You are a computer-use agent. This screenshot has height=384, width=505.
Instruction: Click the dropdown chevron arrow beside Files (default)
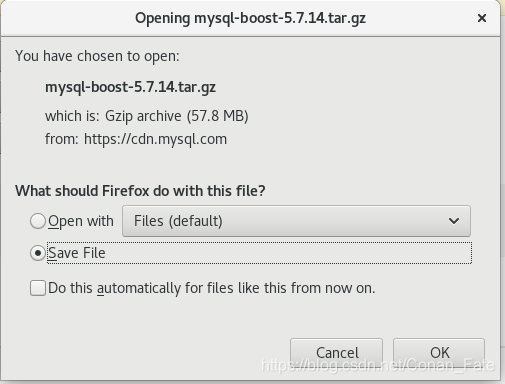tap(454, 221)
